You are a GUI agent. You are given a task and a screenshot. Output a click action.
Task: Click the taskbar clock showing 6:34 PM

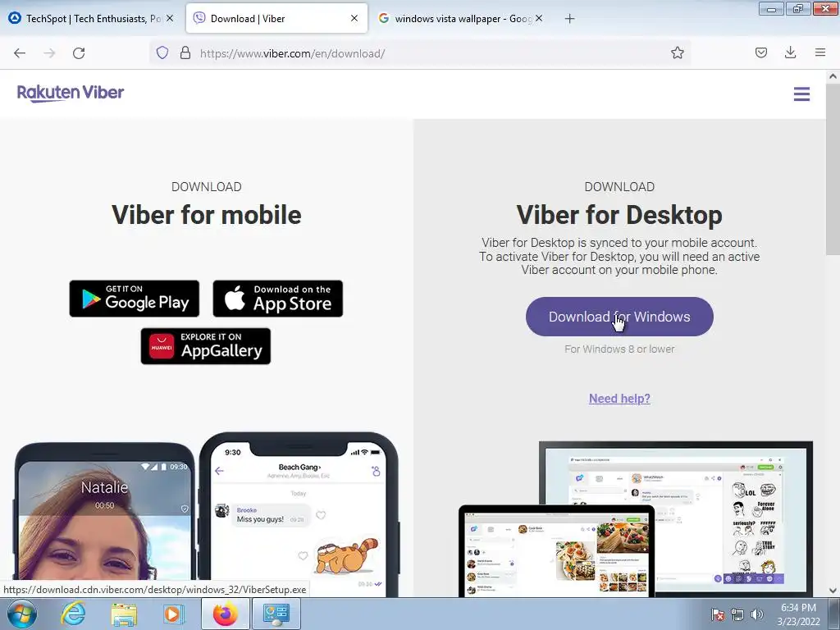[x=798, y=614]
